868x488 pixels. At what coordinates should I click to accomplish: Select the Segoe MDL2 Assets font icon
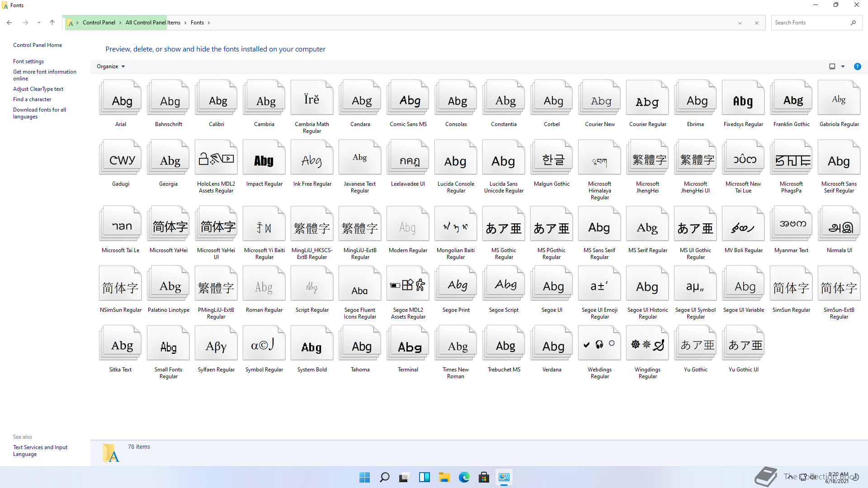[408, 283]
